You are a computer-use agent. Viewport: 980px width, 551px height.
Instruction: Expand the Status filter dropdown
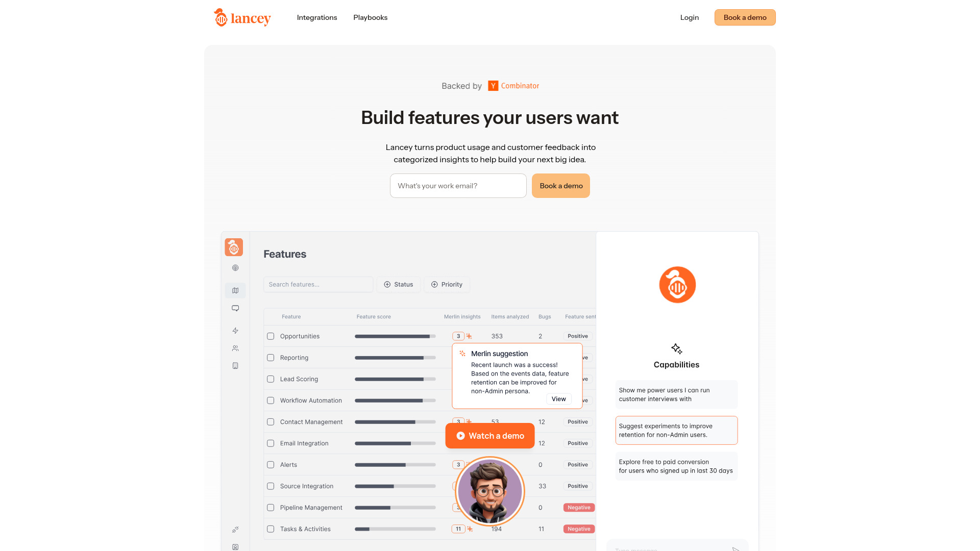398,284
